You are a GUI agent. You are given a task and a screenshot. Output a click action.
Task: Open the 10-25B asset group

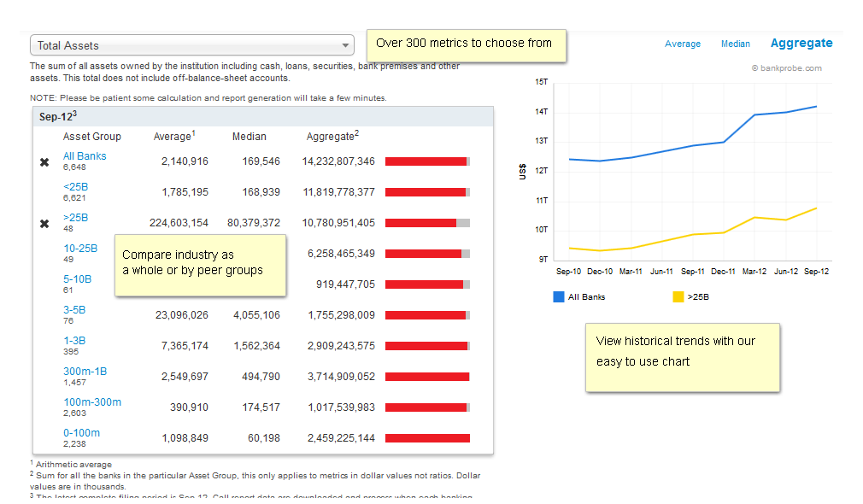pyautogui.click(x=80, y=249)
